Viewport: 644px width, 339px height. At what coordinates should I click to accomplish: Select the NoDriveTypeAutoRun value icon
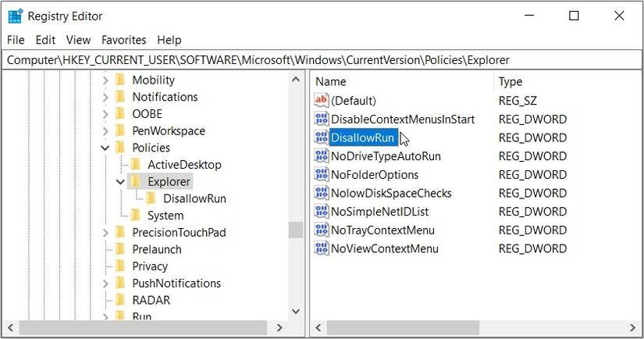click(322, 156)
